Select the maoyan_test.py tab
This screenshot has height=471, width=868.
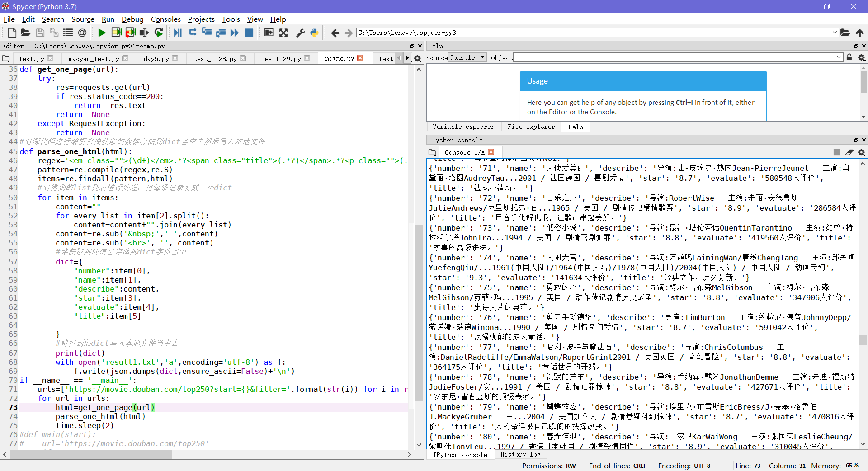(x=94, y=58)
